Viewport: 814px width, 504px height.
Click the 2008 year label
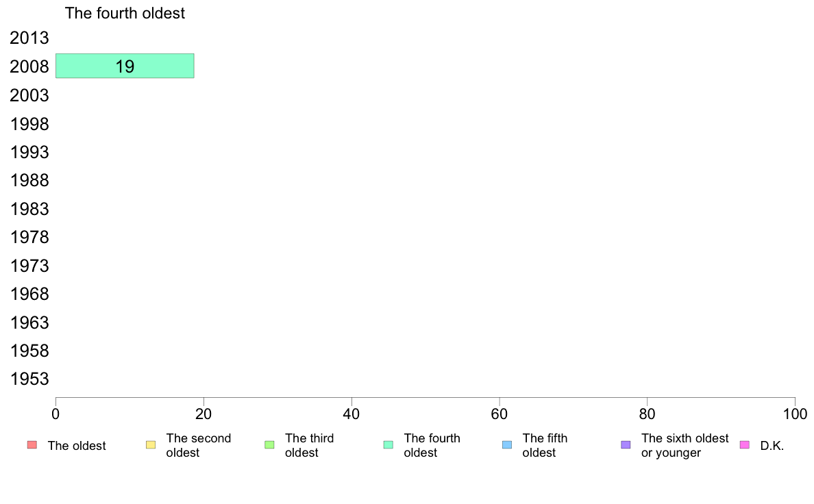(29, 66)
